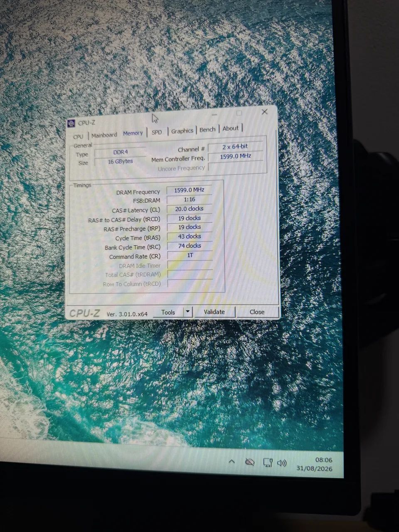Click the 31/08/2026 date in taskbar
The height and width of the screenshot is (532, 399).
coord(315,468)
